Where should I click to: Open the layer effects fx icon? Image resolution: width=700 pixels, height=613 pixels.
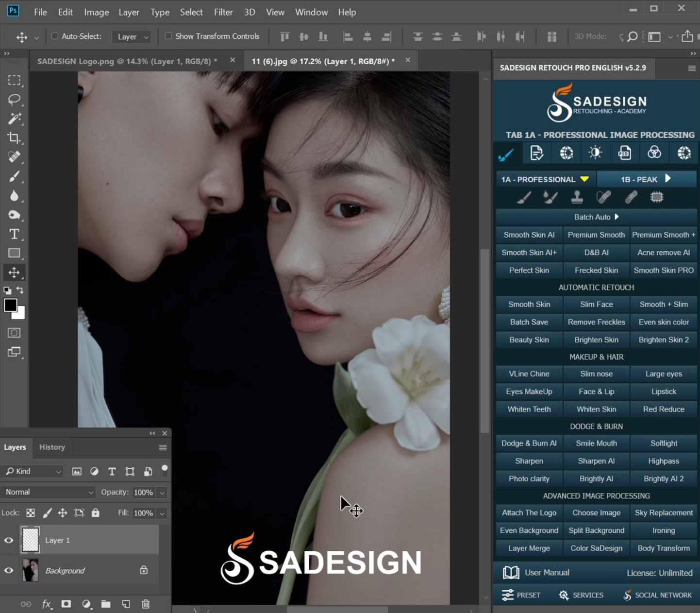(47, 604)
